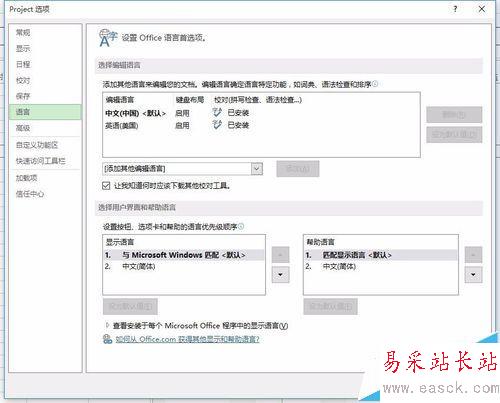Move display language down with arrow button
The image size is (500, 403).
tap(280, 275)
